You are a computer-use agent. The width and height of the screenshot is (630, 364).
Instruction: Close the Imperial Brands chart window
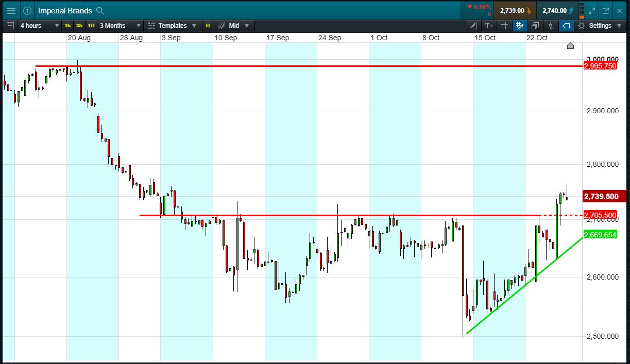[x=619, y=10]
